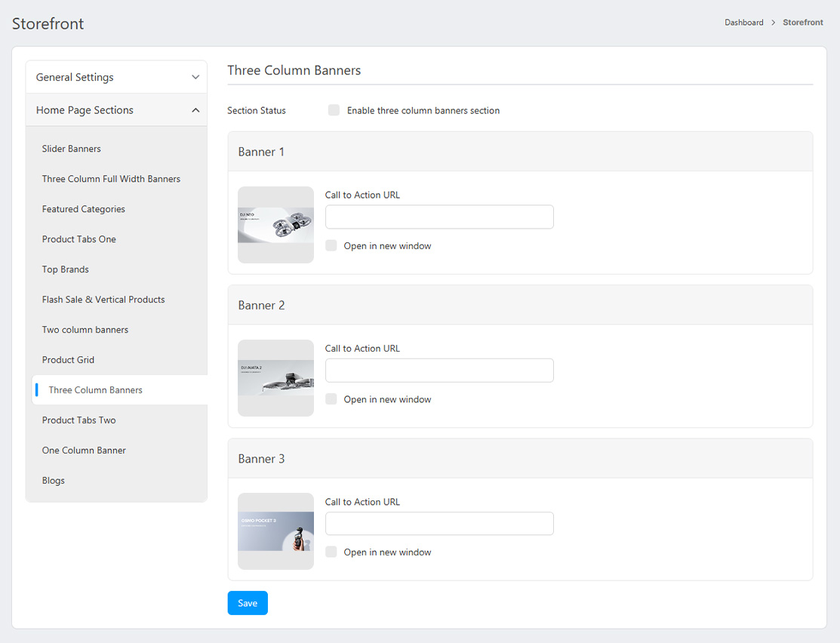Go to Featured Categories section
This screenshot has width=840, height=643.
click(84, 209)
